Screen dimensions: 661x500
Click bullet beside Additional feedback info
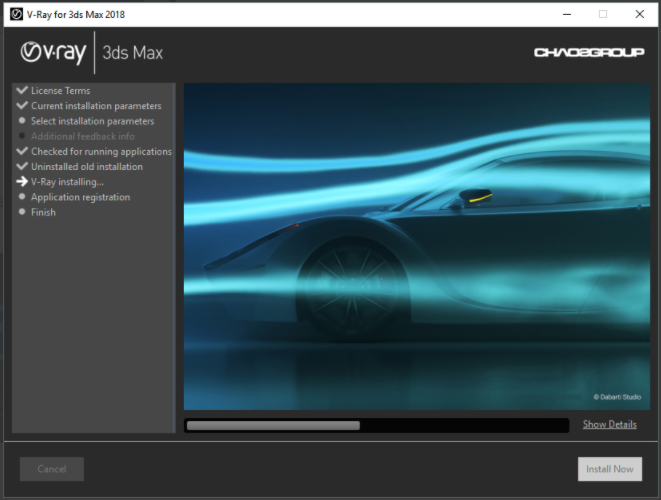[22, 136]
